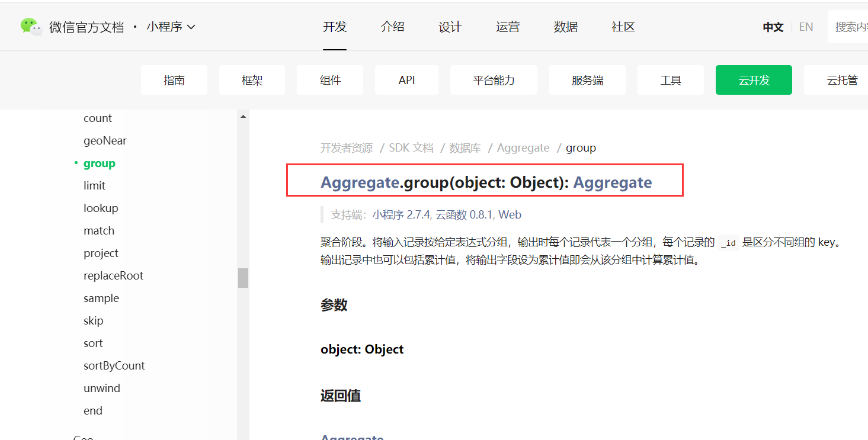Focus the search input box

pos(848,27)
